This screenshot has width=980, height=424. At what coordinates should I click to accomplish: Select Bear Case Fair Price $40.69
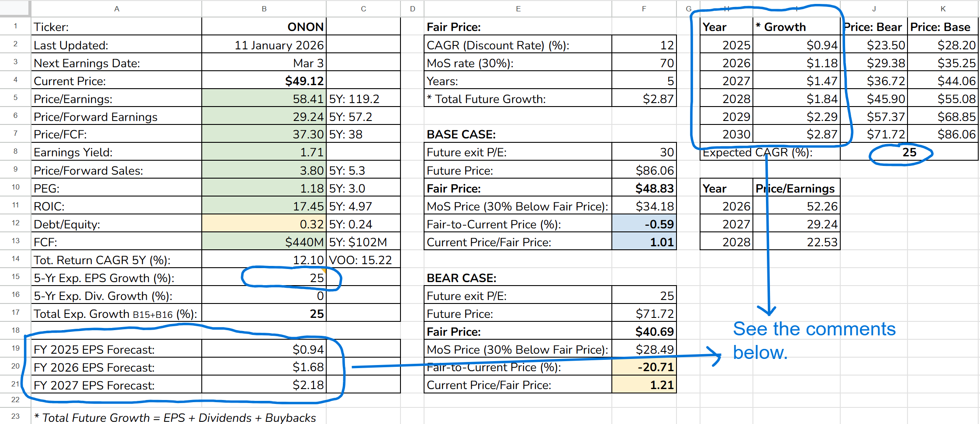pyautogui.click(x=644, y=331)
